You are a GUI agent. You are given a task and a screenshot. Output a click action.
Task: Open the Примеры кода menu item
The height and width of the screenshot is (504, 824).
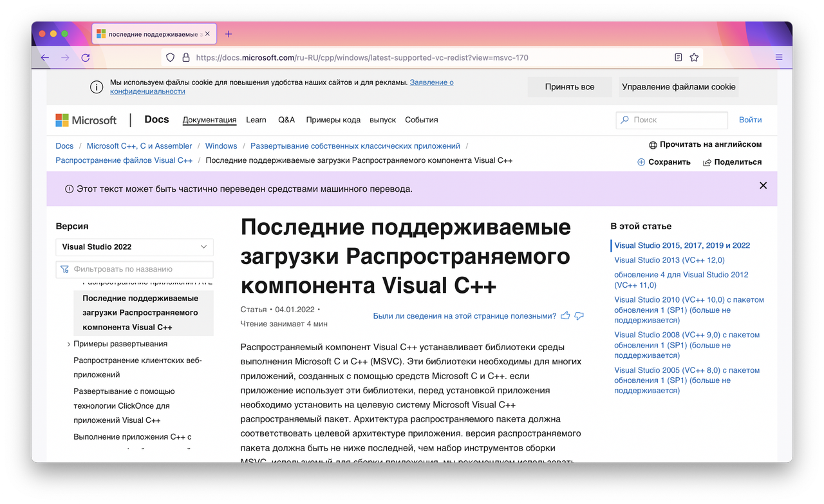[333, 120]
